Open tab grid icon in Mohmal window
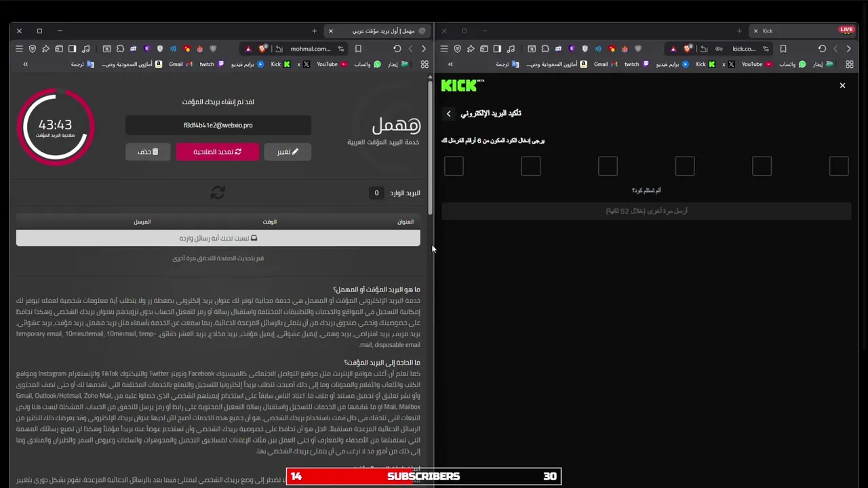 [x=425, y=64]
